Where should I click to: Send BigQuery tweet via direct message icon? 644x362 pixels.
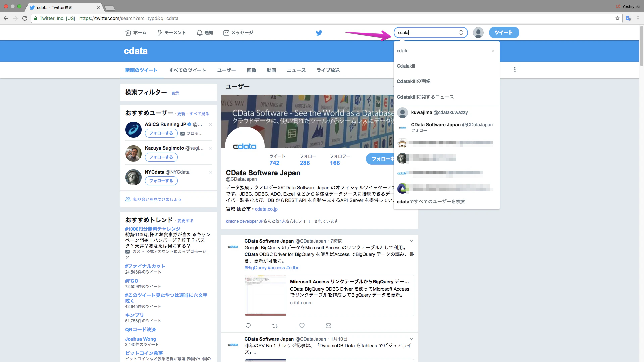coord(328,326)
